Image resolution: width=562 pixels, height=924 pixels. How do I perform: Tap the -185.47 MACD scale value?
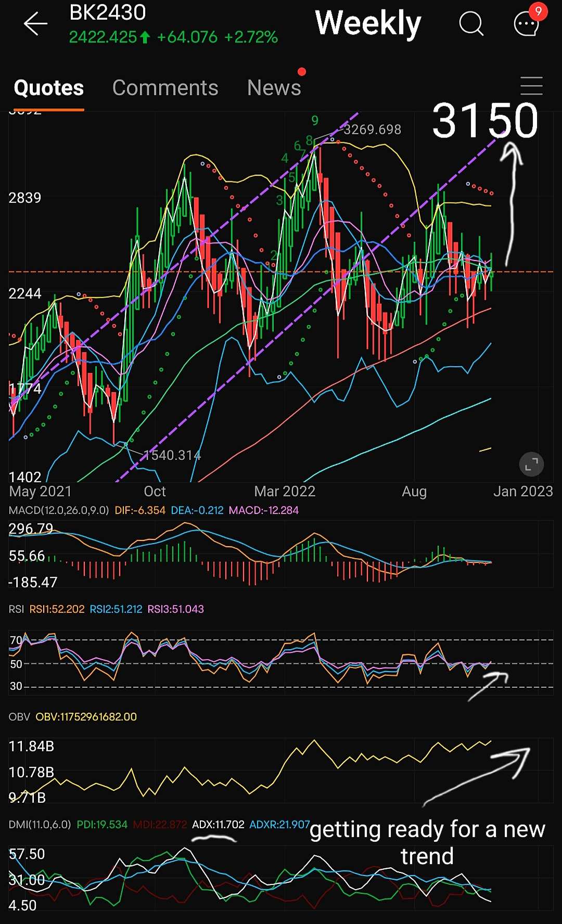tap(33, 583)
